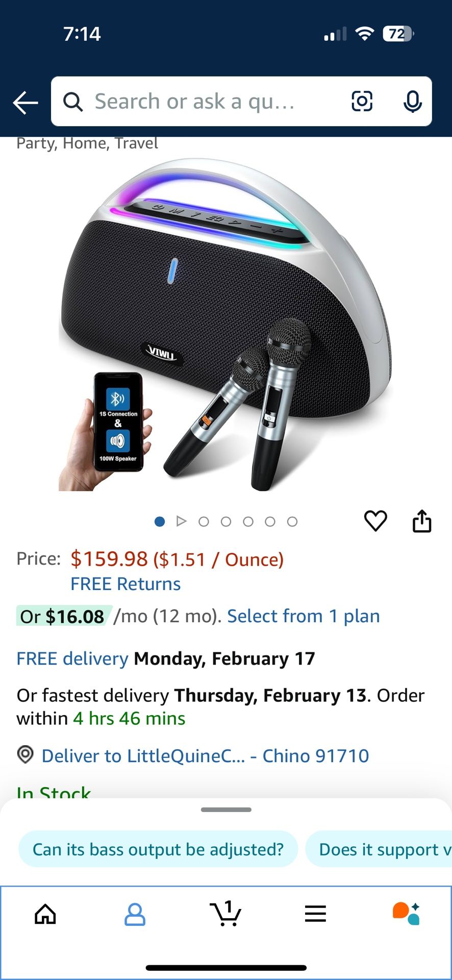Go to Home tab in bottom bar

coord(45,914)
